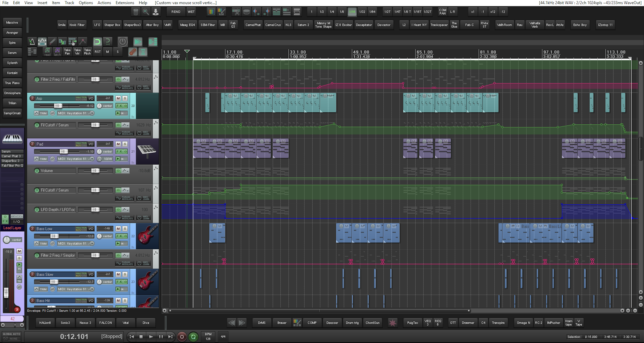
Task: Mute the Arp track
Action: [x=118, y=98]
